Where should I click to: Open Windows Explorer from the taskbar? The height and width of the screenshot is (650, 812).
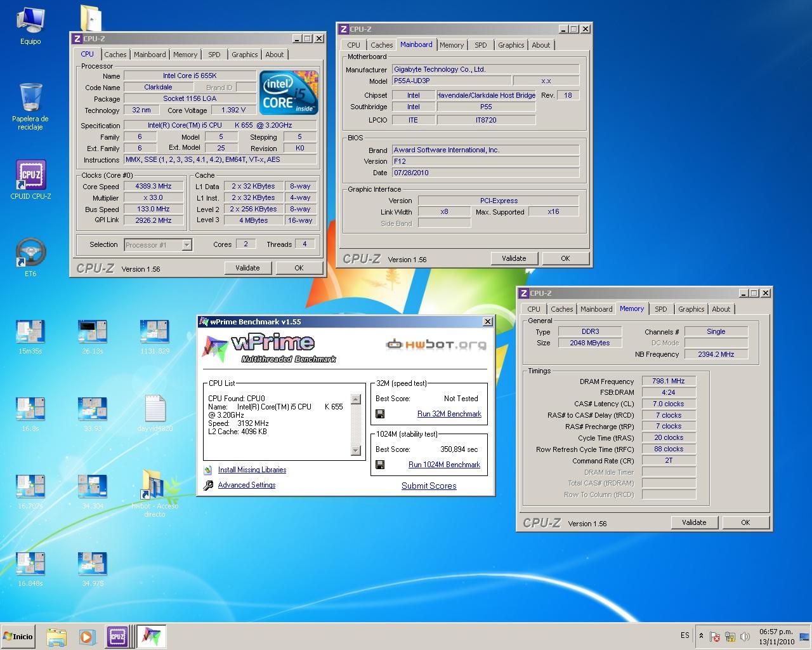(56, 636)
